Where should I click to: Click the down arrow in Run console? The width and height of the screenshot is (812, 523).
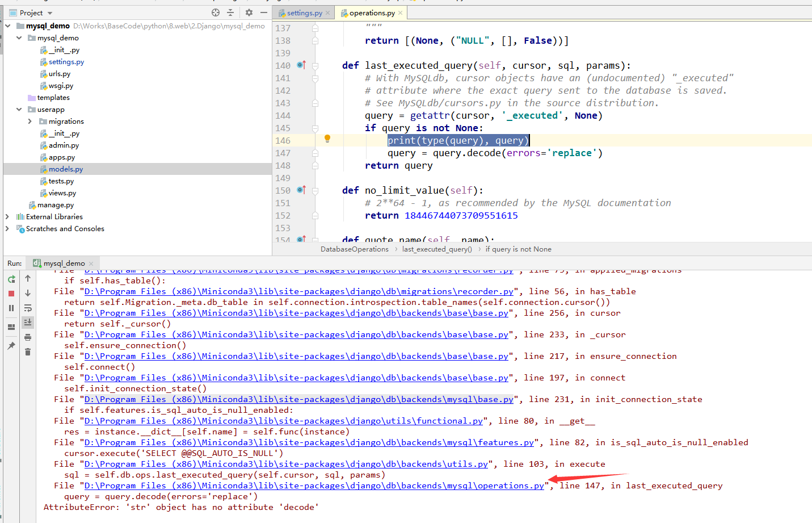click(x=28, y=293)
